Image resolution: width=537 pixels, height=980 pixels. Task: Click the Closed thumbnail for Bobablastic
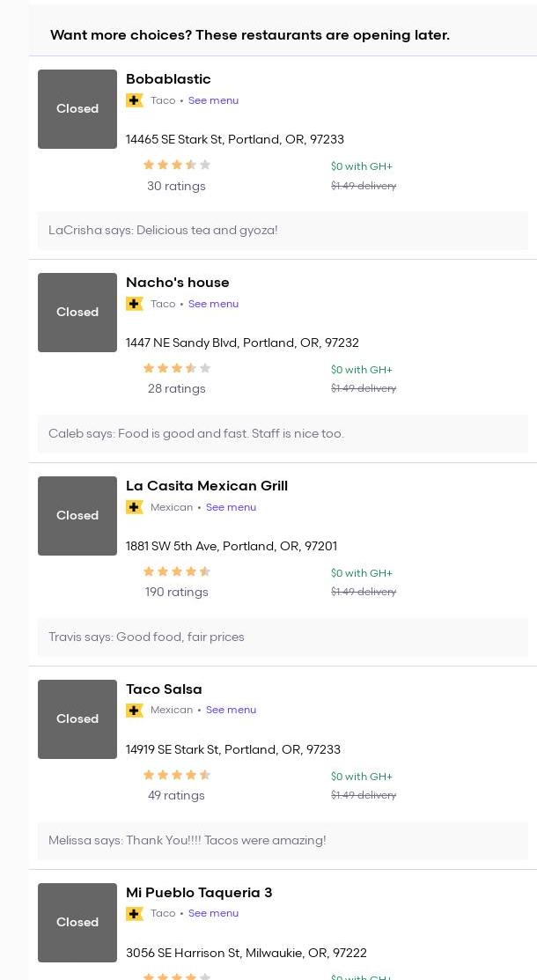coord(77,109)
